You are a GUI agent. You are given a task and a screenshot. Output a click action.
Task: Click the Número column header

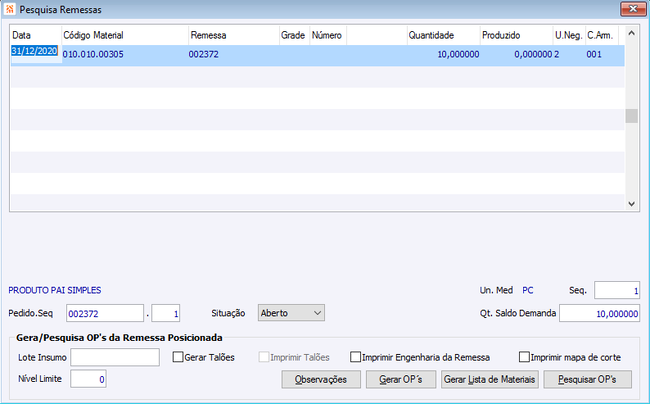point(328,35)
